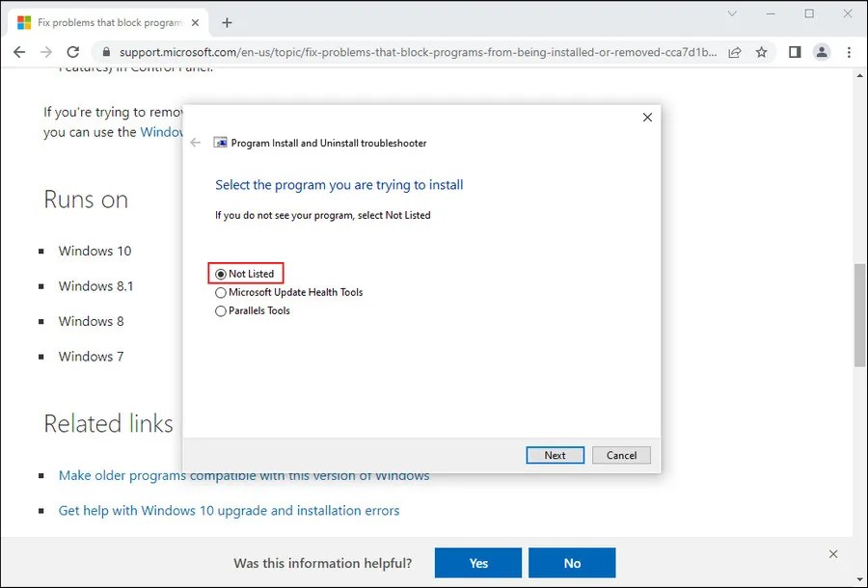Screen dimensions: 868x588
Task: Select the Not Listed radio button
Action: 220,273
